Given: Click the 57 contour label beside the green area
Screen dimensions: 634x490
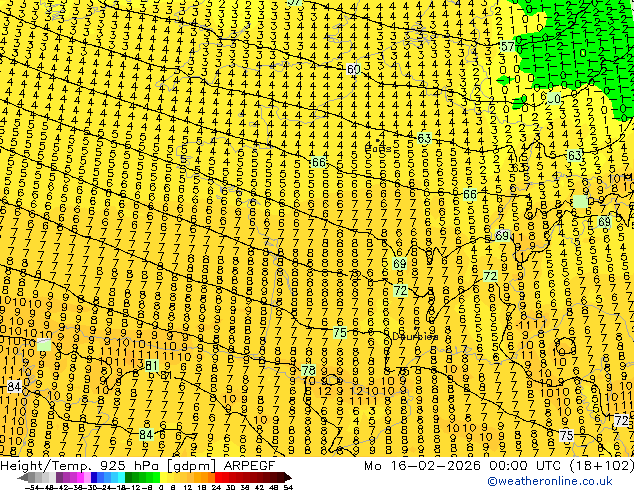Looking at the screenshot, I should tap(507, 46).
